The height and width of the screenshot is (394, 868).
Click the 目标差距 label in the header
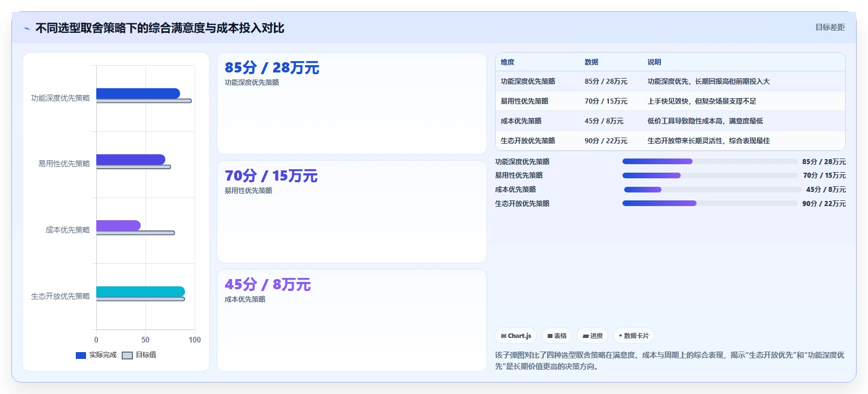tap(830, 27)
